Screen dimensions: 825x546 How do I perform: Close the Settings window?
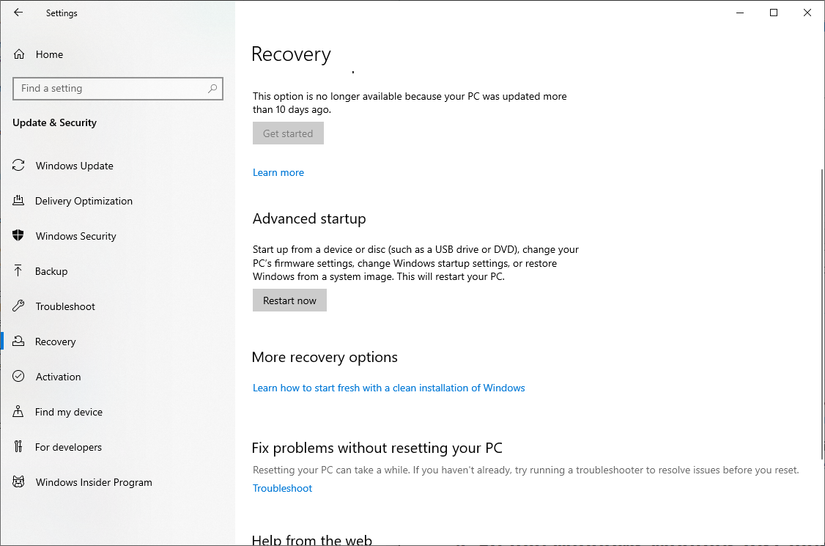(807, 13)
